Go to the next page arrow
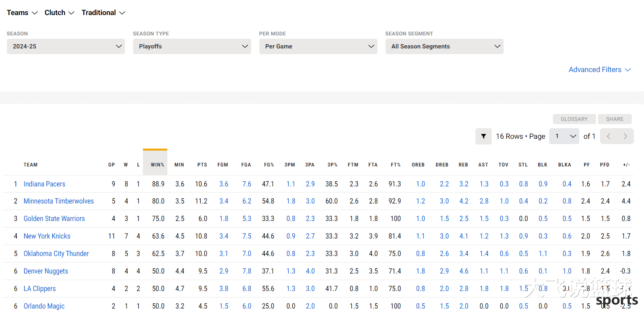This screenshot has width=644, height=313. pyautogui.click(x=625, y=136)
